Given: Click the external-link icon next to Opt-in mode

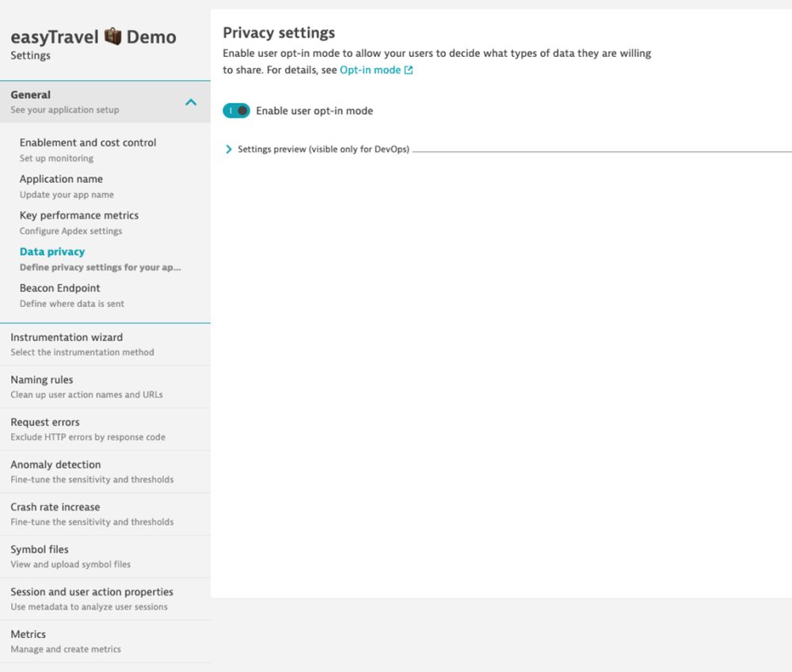Looking at the screenshot, I should 407,70.
